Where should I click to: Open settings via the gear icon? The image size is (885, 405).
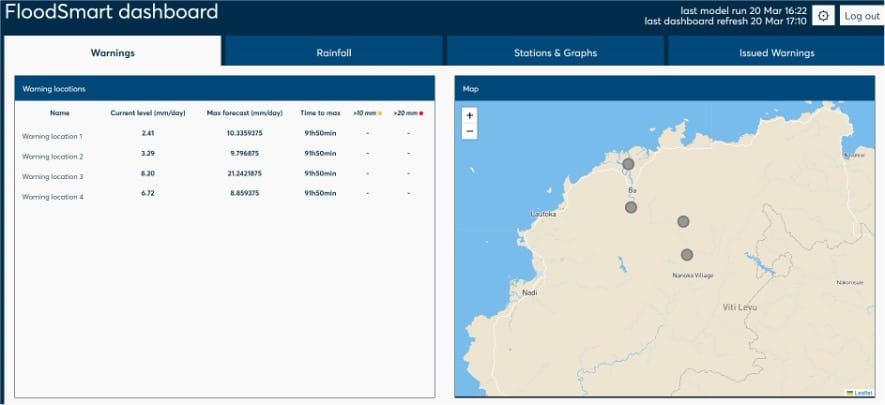tap(823, 15)
